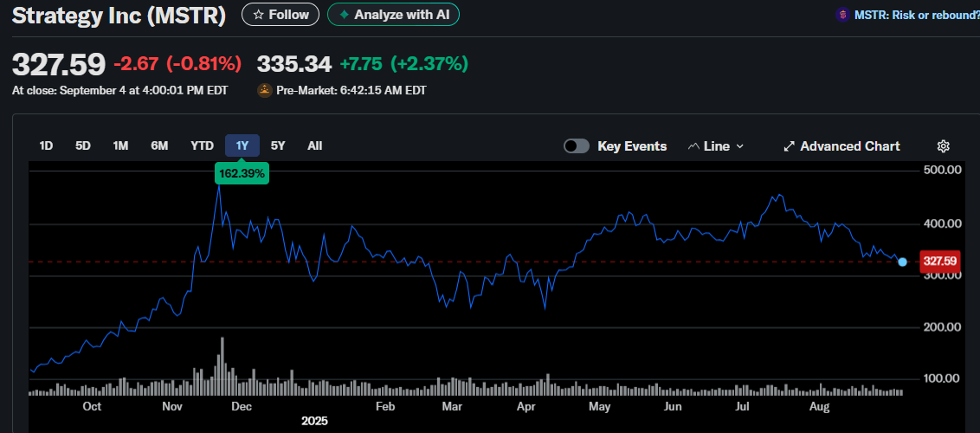980x433 pixels.
Task: Click the expand arrows icon for Advanced Chart
Action: coord(789,146)
